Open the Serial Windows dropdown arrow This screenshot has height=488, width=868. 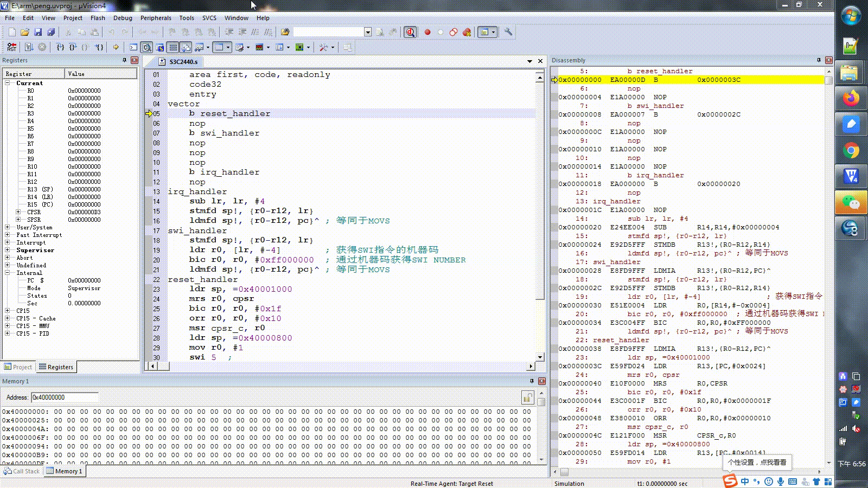[248, 47]
